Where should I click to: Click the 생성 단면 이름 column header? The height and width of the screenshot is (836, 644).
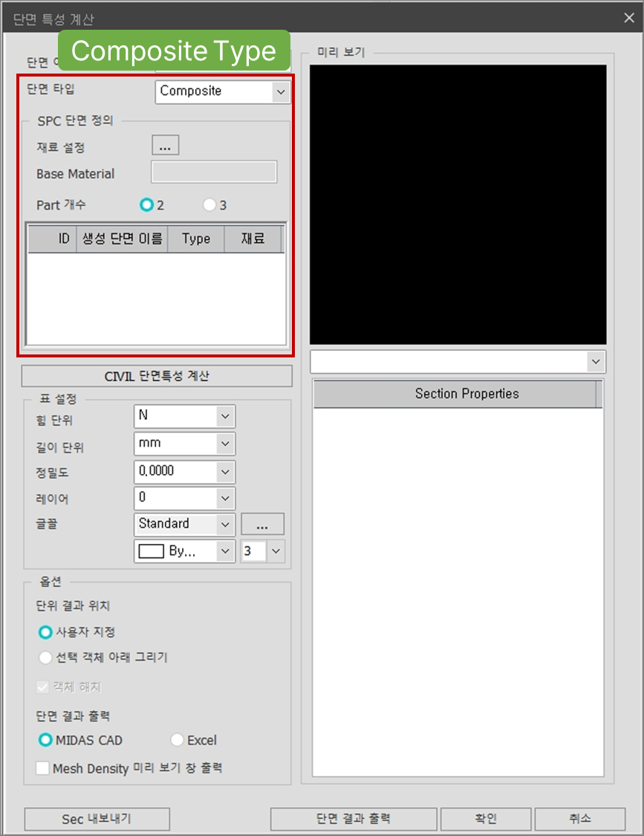122,239
